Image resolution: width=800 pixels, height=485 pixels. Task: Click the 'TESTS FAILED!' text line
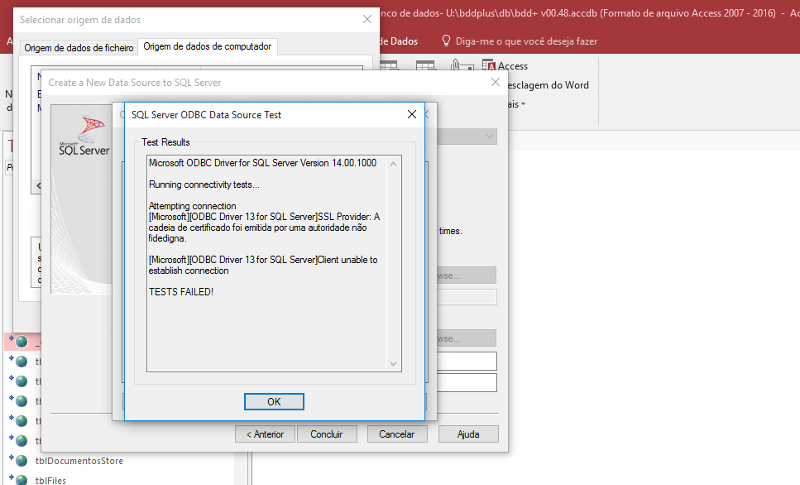(x=181, y=292)
